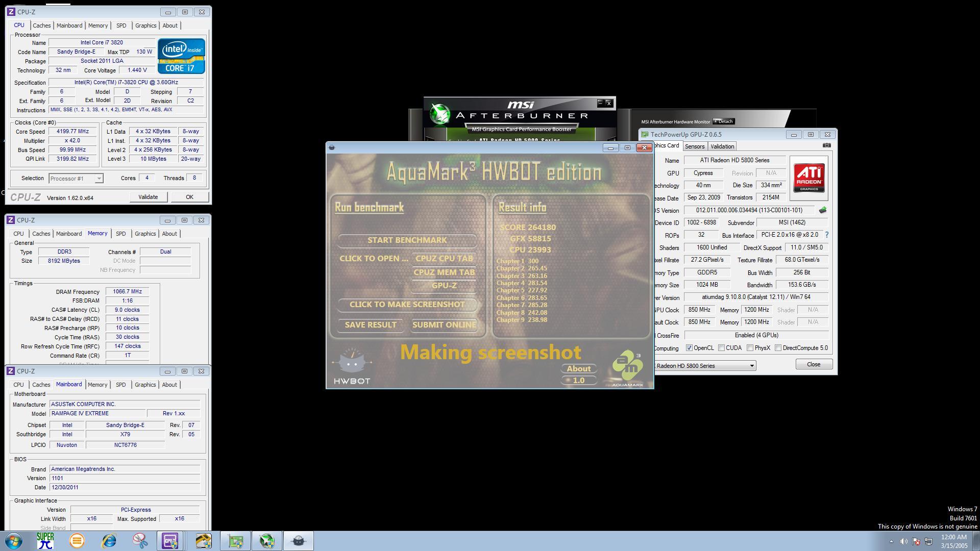Image resolution: width=980 pixels, height=551 pixels.
Task: Open About tab in mainboard CPU-Z window
Action: [x=169, y=385]
